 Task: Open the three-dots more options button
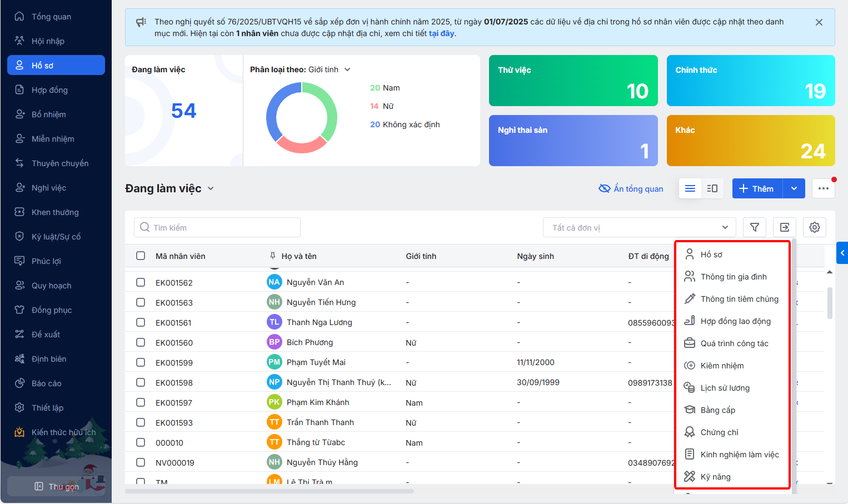[x=823, y=188]
